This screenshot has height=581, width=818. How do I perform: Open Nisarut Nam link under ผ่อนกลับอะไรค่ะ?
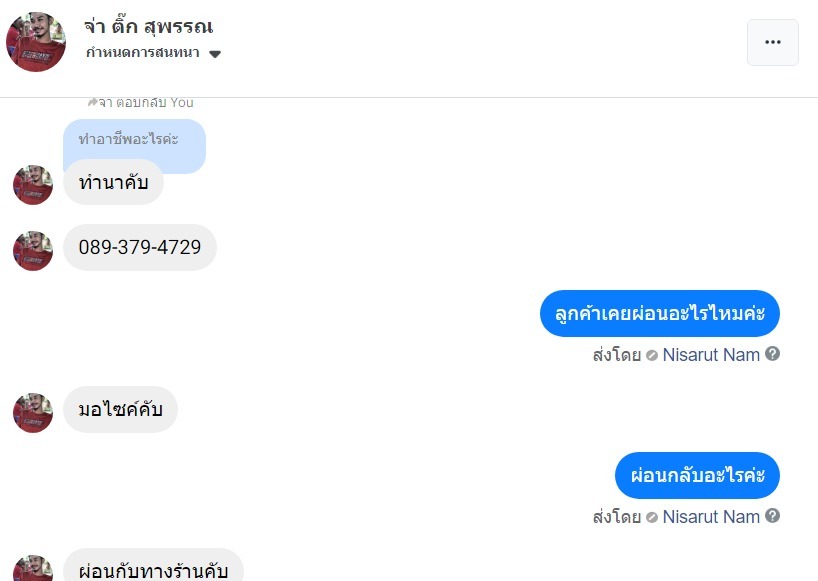tap(710, 517)
